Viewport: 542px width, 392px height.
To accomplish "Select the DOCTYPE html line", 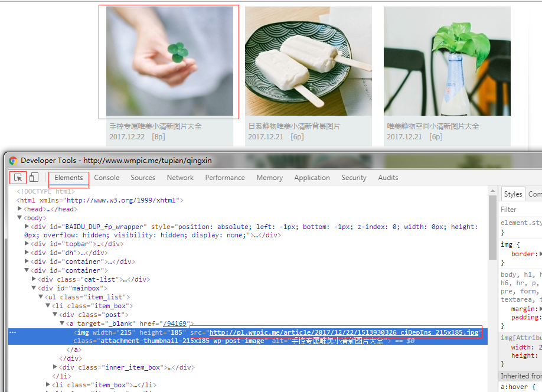I will click(45, 191).
